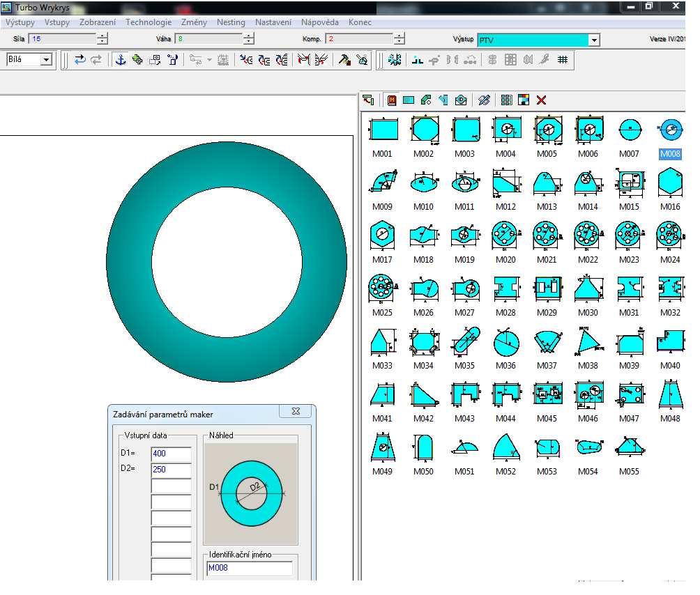Viewport: 700px width, 595px height.
Task: Decrease the Váha value with down arrow
Action: point(249,42)
